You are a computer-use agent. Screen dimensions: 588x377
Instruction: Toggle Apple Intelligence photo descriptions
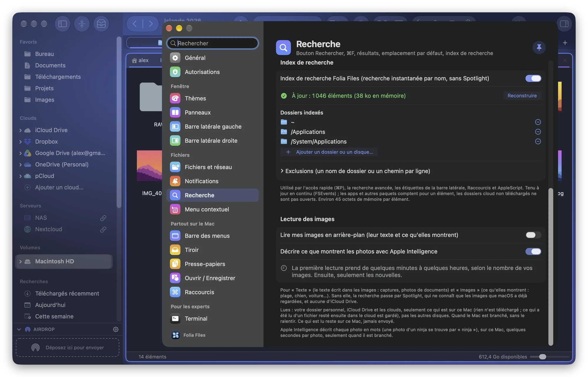(533, 251)
